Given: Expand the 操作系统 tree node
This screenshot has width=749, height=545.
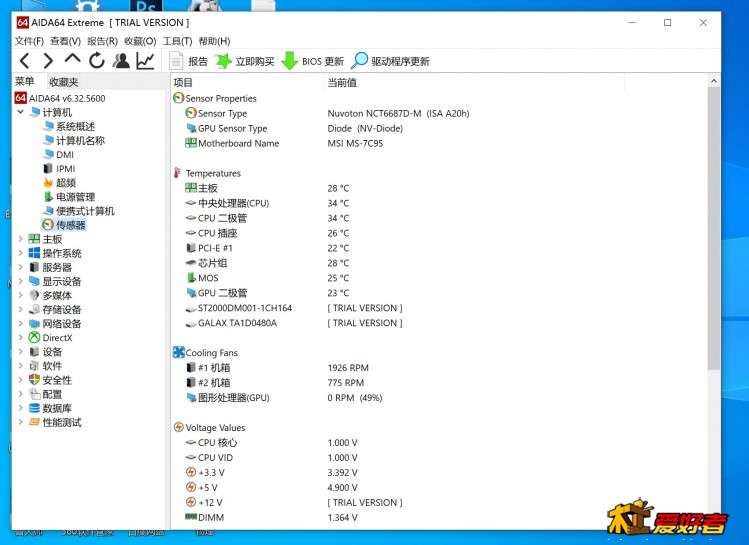Looking at the screenshot, I should coord(21,253).
